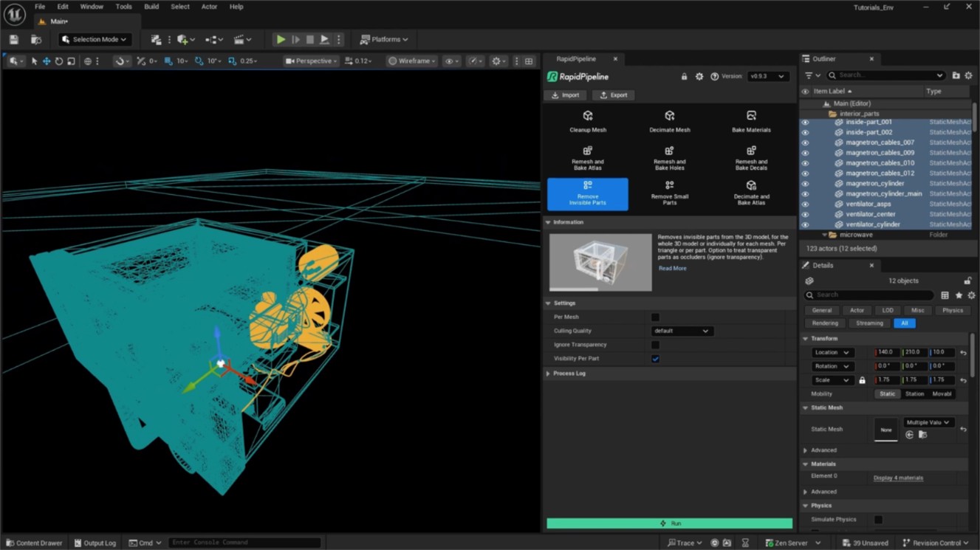The image size is (980, 550).
Task: Select Decimate and Bake Atlas preset
Action: coord(751,193)
